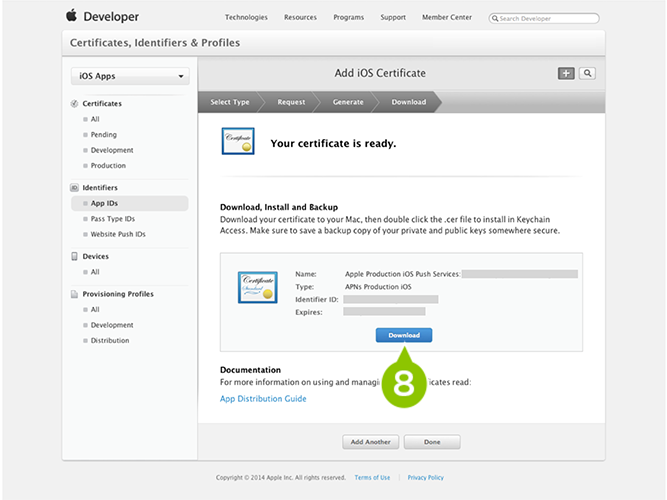Select Development under Certificates
The width and height of the screenshot is (667, 500).
coord(112,150)
